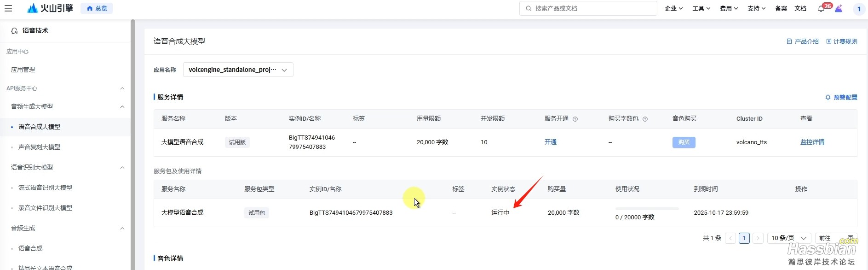Go to the previous results page
Viewport: 868px width, 270px height.
tap(730, 238)
